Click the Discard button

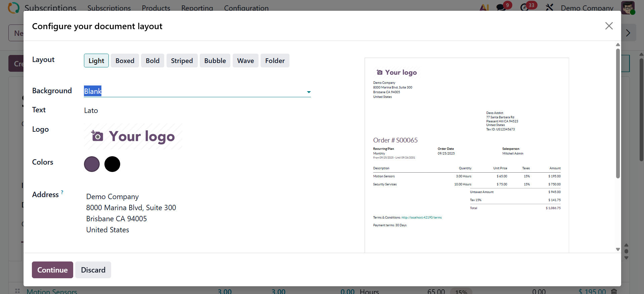93,270
